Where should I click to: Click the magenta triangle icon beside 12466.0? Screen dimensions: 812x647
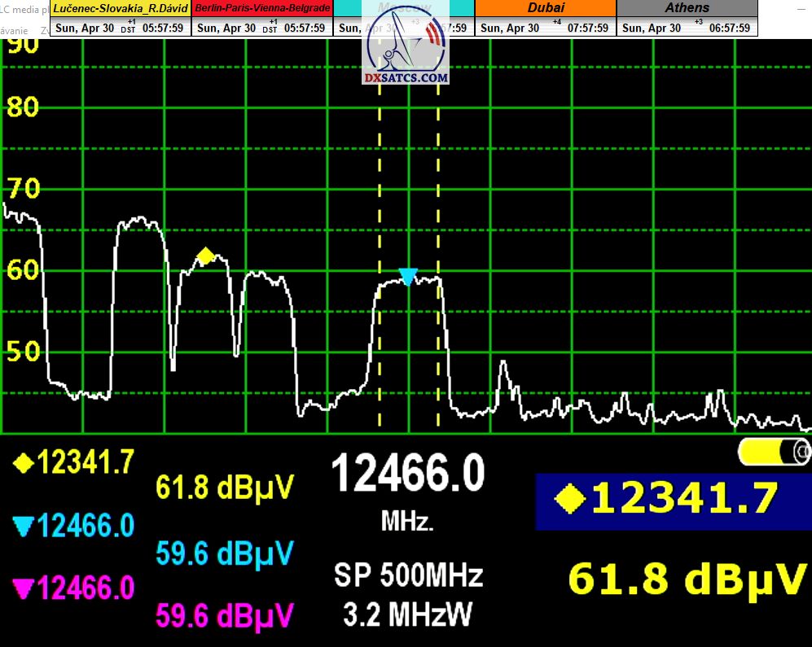click(24, 588)
